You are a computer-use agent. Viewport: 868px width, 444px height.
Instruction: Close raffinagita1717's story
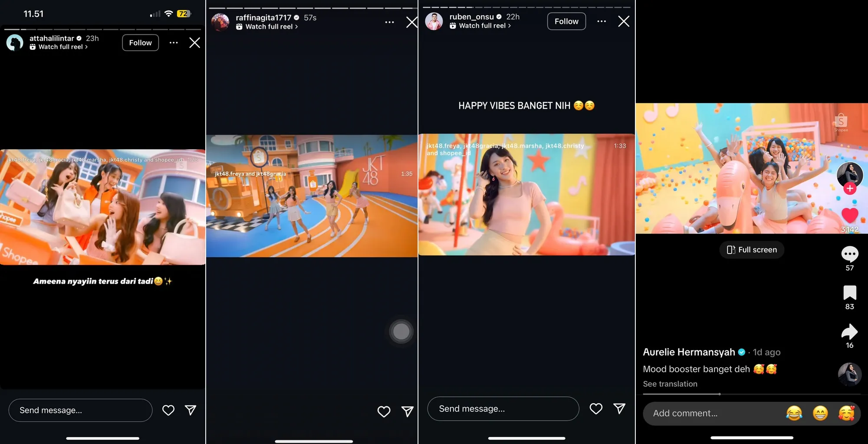coord(411,22)
